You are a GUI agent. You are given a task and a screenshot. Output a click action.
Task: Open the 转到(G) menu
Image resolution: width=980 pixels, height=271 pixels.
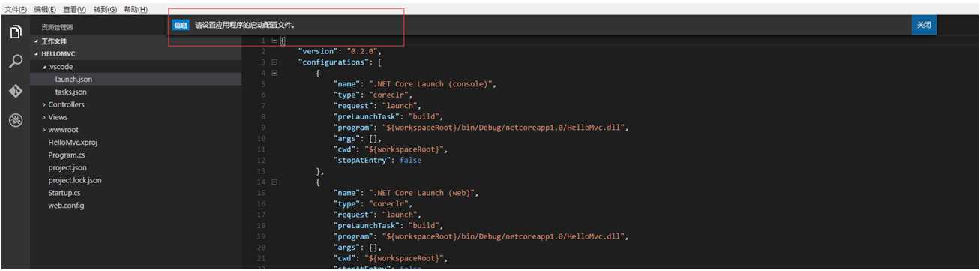point(106,9)
